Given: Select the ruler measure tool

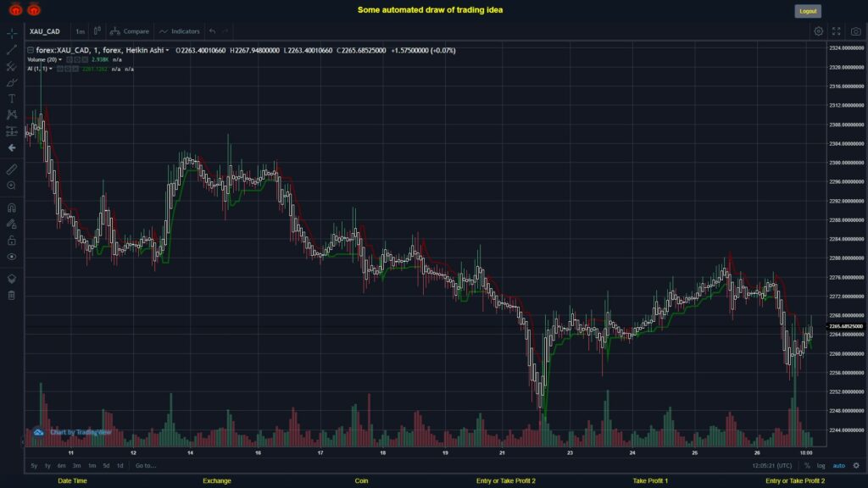Looking at the screenshot, I should (x=12, y=169).
